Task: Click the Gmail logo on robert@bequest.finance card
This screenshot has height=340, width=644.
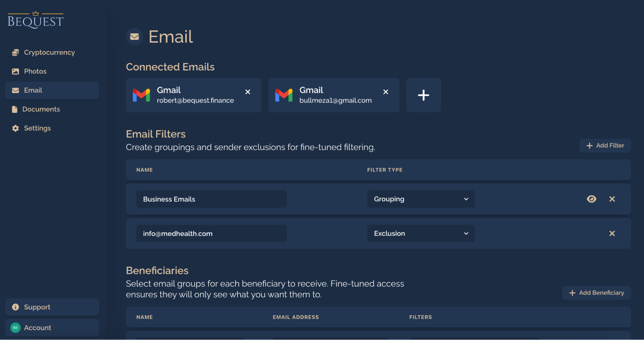Action: (x=142, y=95)
